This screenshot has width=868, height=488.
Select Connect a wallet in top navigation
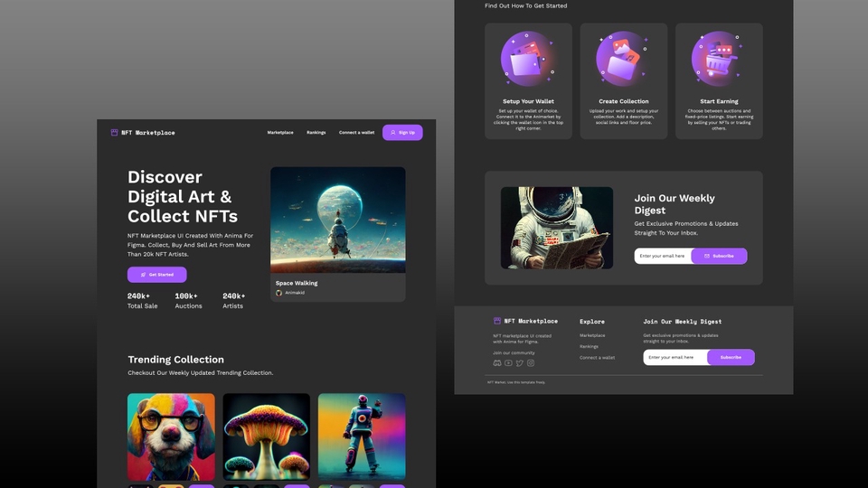pyautogui.click(x=356, y=133)
